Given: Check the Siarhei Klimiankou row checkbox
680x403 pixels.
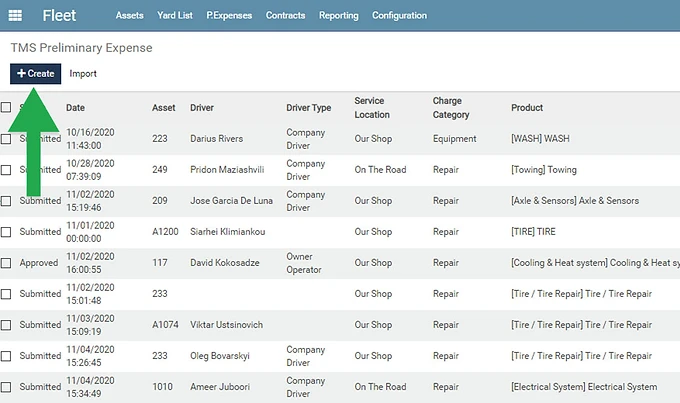Looking at the screenshot, I should (x=6, y=232).
